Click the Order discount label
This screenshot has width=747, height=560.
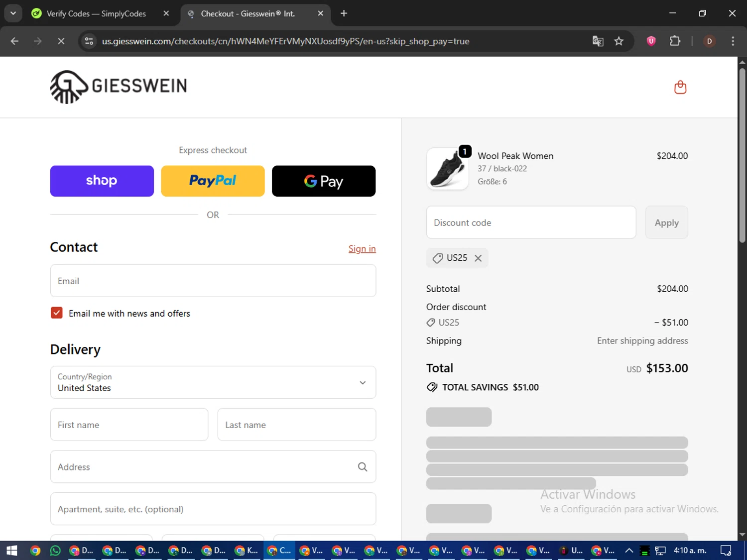[x=456, y=307]
